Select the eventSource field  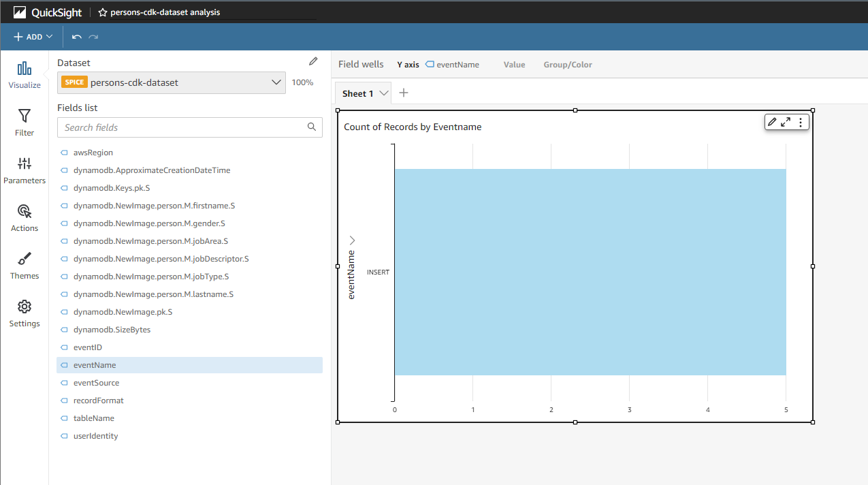tap(96, 383)
